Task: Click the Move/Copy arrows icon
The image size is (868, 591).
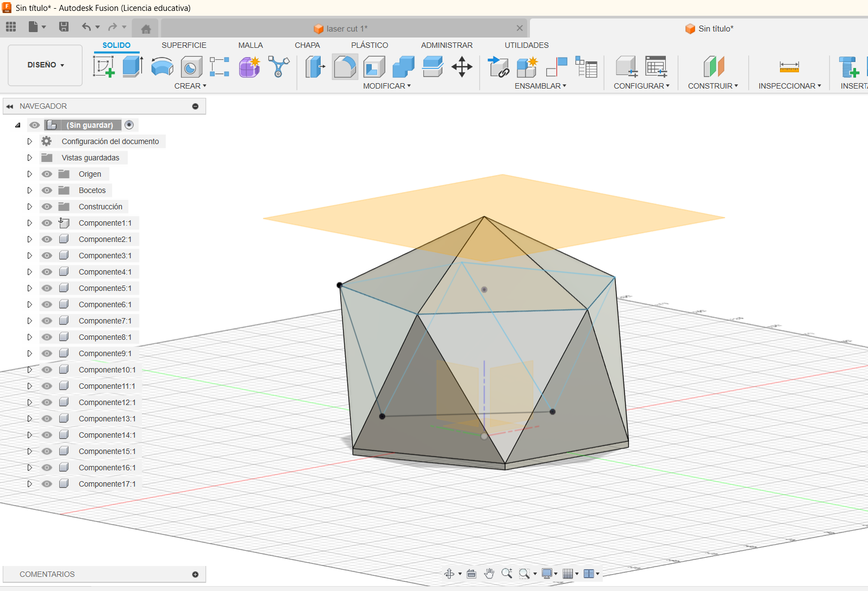Action: click(461, 67)
